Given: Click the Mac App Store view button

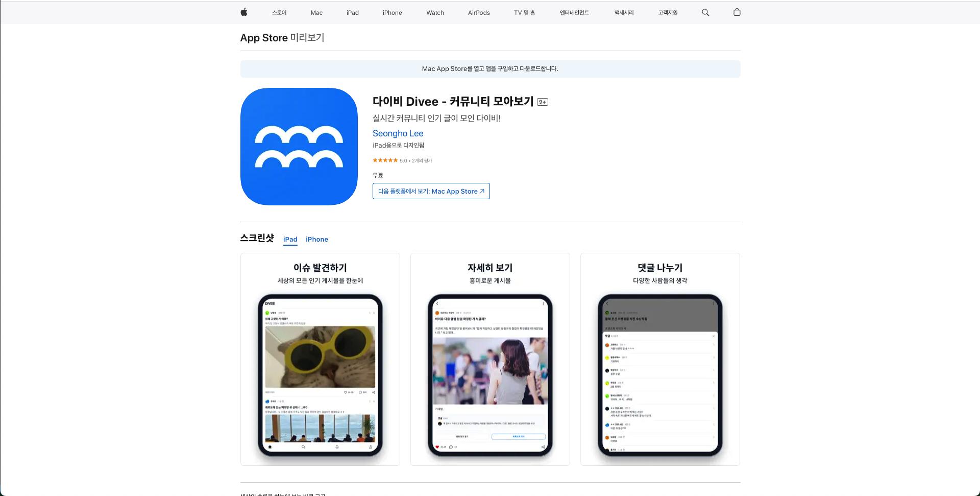Looking at the screenshot, I should click(431, 191).
